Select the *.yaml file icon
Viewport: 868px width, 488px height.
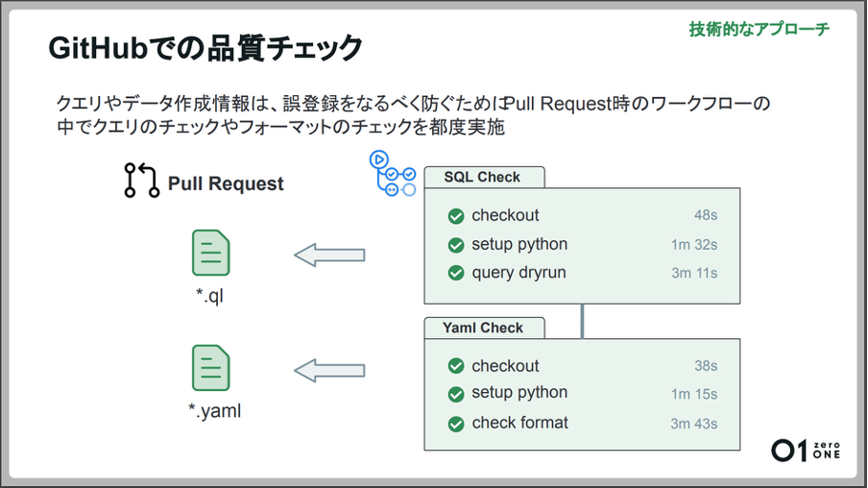210,368
